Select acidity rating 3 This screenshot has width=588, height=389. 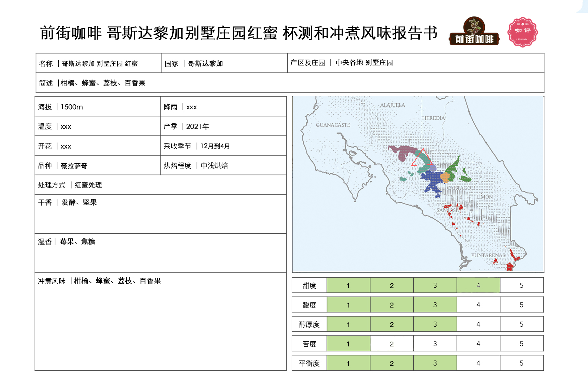click(x=435, y=305)
